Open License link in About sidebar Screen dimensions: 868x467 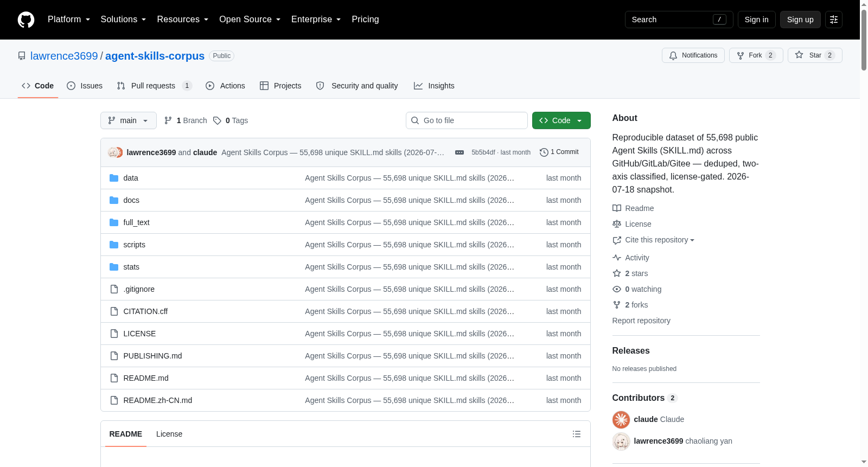pyautogui.click(x=632, y=224)
